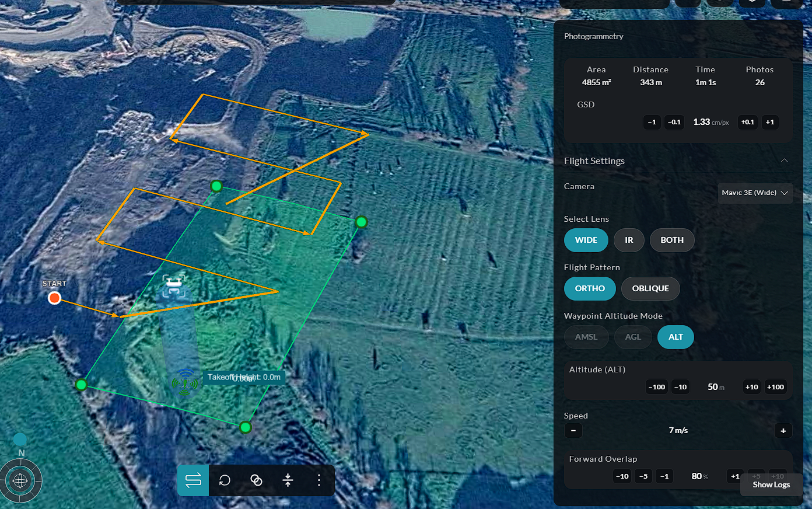
Task: Click the teal north indicator dot
Action: click(x=20, y=439)
